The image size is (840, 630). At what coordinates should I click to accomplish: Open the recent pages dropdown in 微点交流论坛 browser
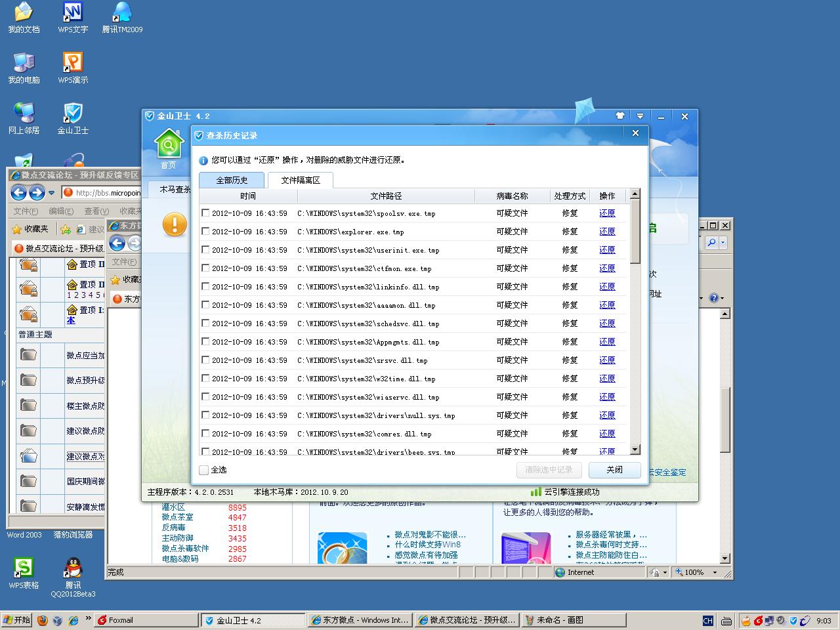[x=51, y=193]
